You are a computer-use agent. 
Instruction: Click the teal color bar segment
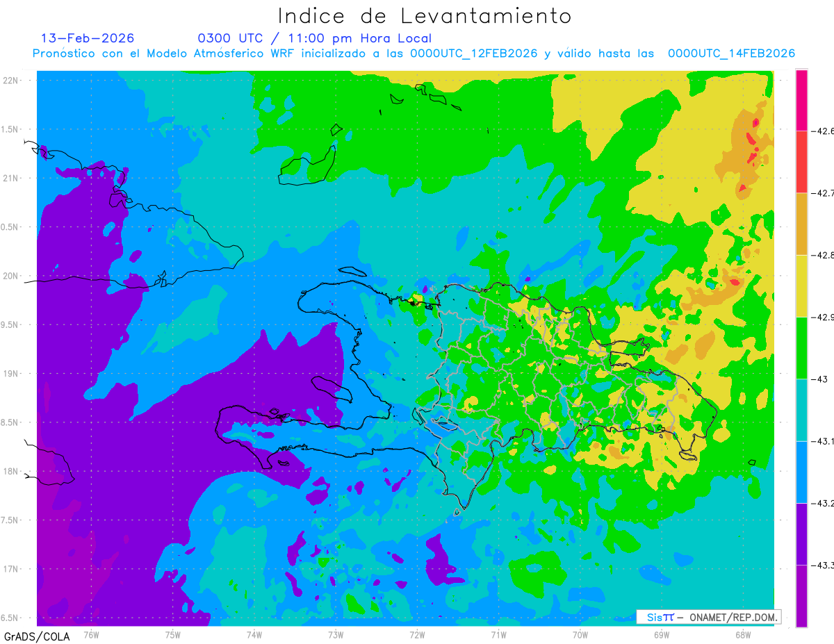pos(801,410)
